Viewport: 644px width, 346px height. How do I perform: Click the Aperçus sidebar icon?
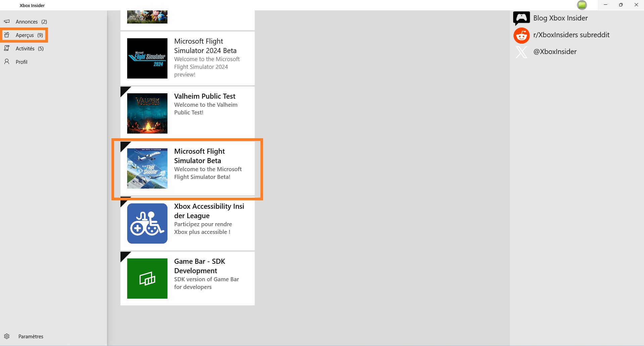point(7,35)
